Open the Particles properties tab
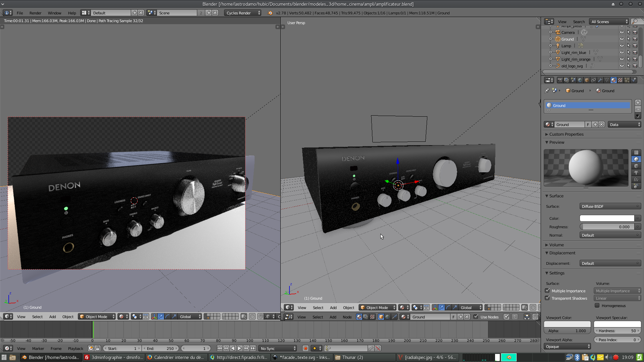Viewport: 644px width, 362px height. [627, 80]
